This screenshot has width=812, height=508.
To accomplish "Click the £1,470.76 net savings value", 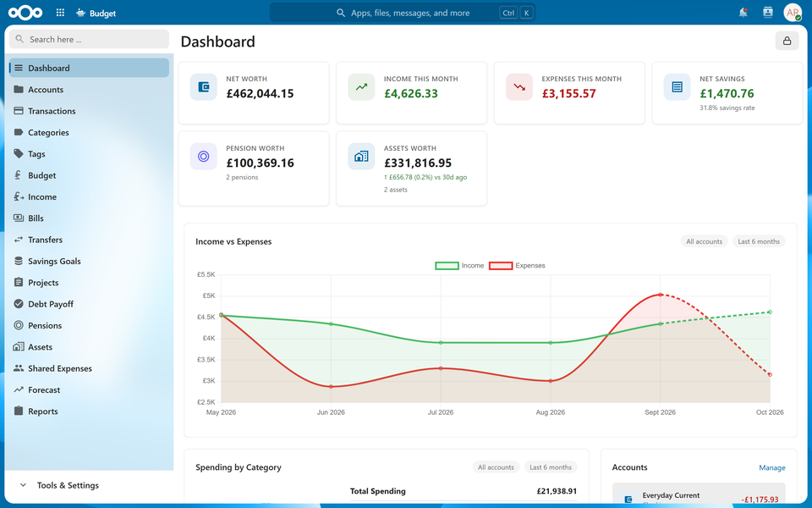I will (727, 93).
